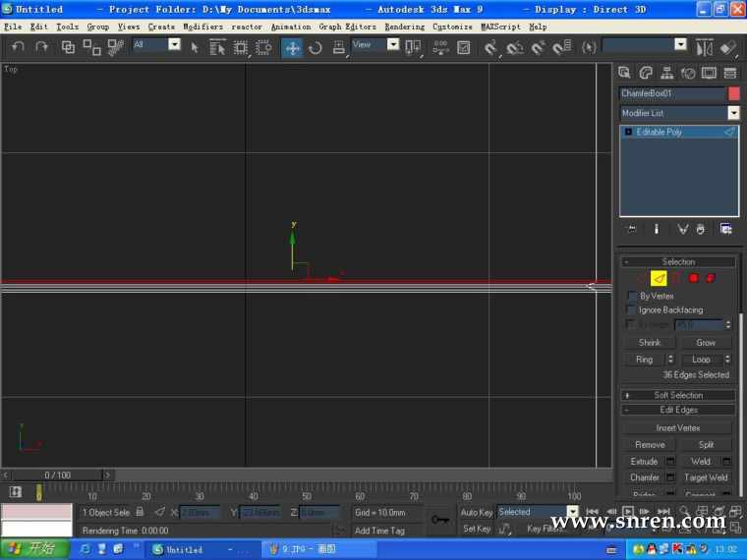The image size is (747, 560).
Task: Click the Remove Modifier from Stack icon
Action: coord(700,229)
